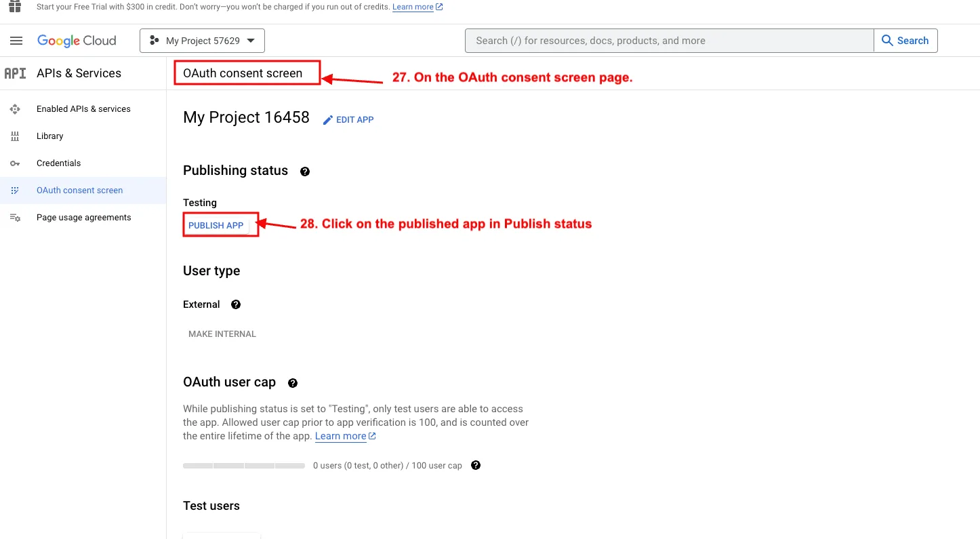Viewport: 980px width, 539px height.
Task: Click the Google Cloud logo
Action: coord(77,41)
